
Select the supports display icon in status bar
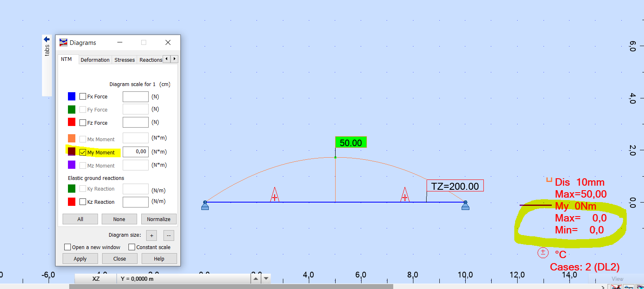point(629,287)
